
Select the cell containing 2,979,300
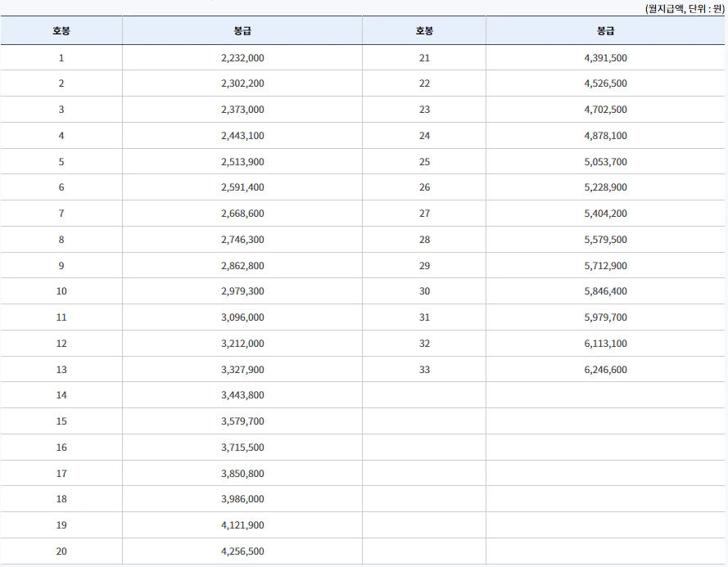(x=241, y=291)
